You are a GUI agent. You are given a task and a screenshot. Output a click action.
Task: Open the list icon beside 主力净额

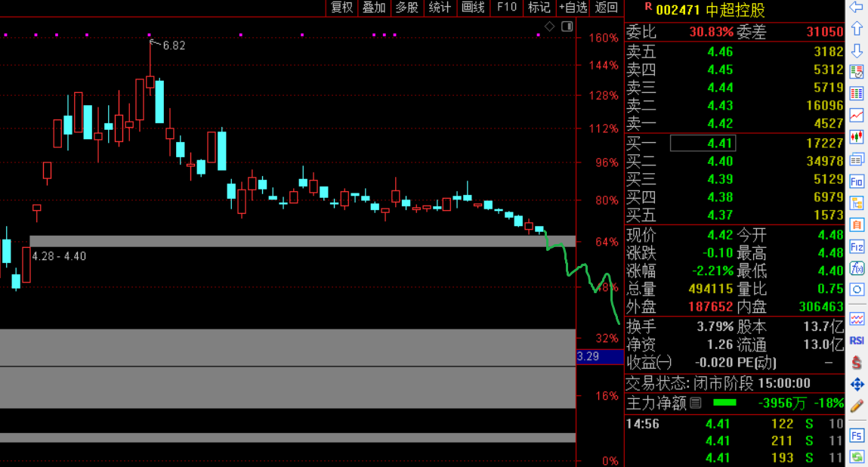[x=696, y=403]
